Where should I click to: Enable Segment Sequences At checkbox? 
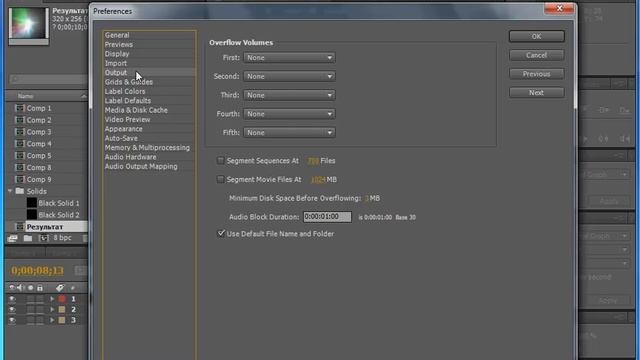tap(220, 160)
